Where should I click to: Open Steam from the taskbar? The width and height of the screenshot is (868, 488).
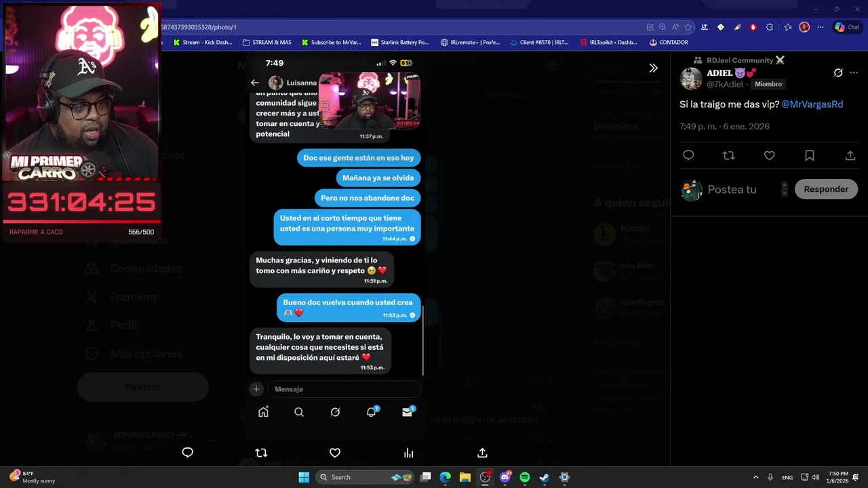[x=545, y=477]
